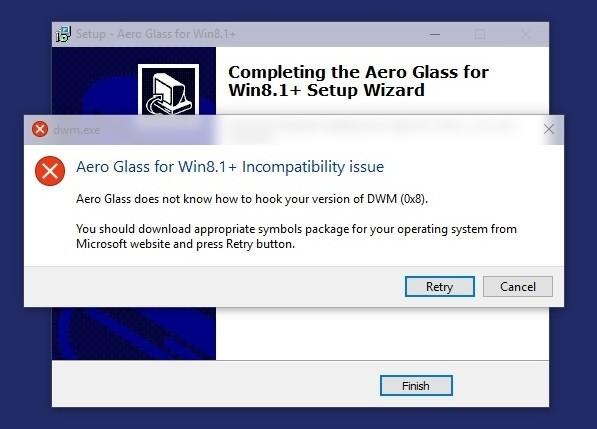Click the Setup - Aero Glass title text
The image size is (597, 429).
click(156, 34)
